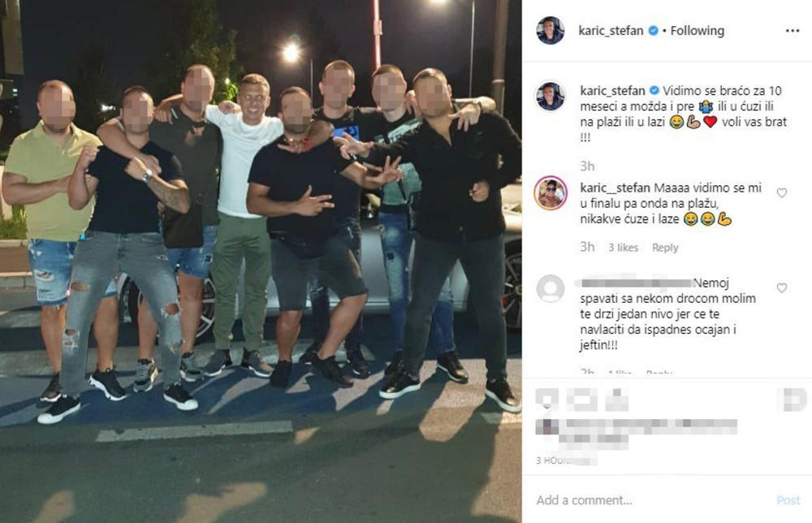
Task: Open the karic__stefan commenter's profile picture
Action: (551, 193)
